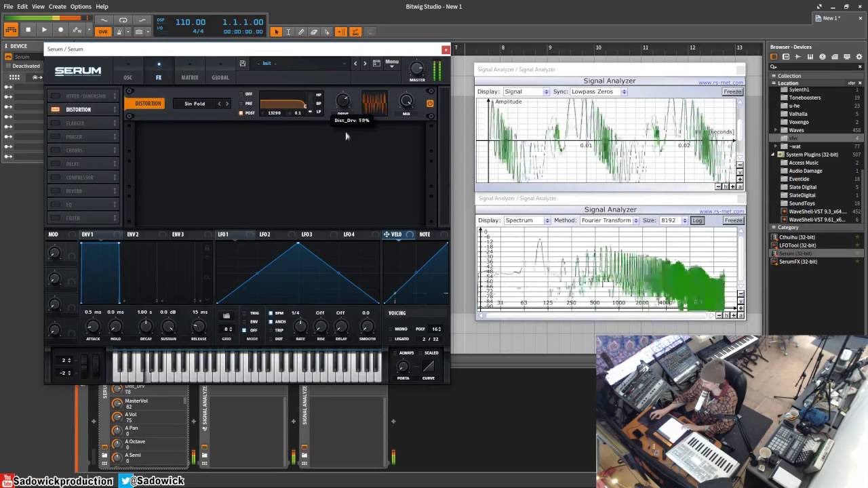
Task: Open the Method Fourier Transform dropdown
Action: pos(609,220)
